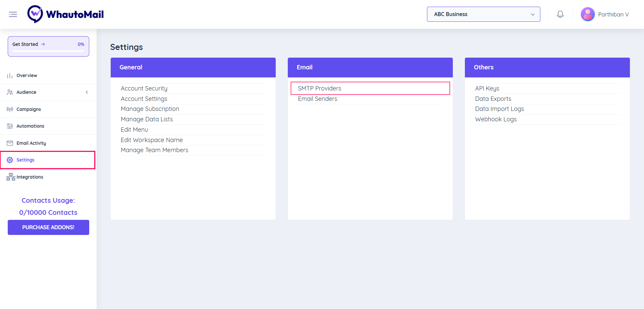Select the Overview sidebar icon
The height and width of the screenshot is (309, 644).
9,75
